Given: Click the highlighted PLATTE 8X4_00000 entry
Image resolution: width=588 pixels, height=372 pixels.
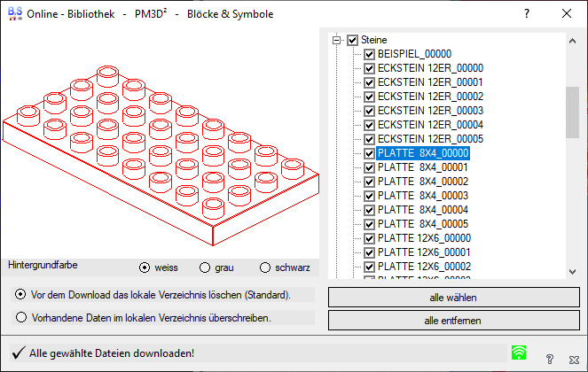Looking at the screenshot, I should click(423, 153).
